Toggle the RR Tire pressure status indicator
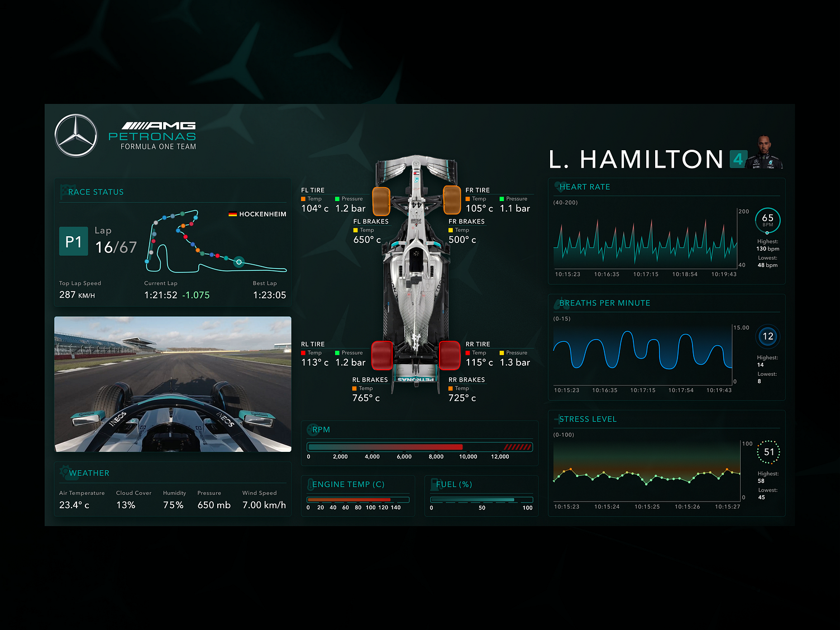Image resolution: width=840 pixels, height=630 pixels. [502, 352]
